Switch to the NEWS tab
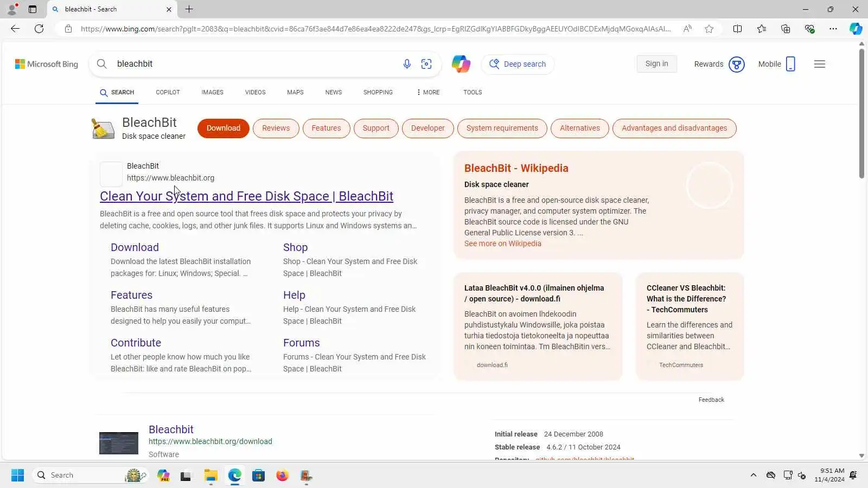Screen dimensions: 868x488 tap(333, 92)
